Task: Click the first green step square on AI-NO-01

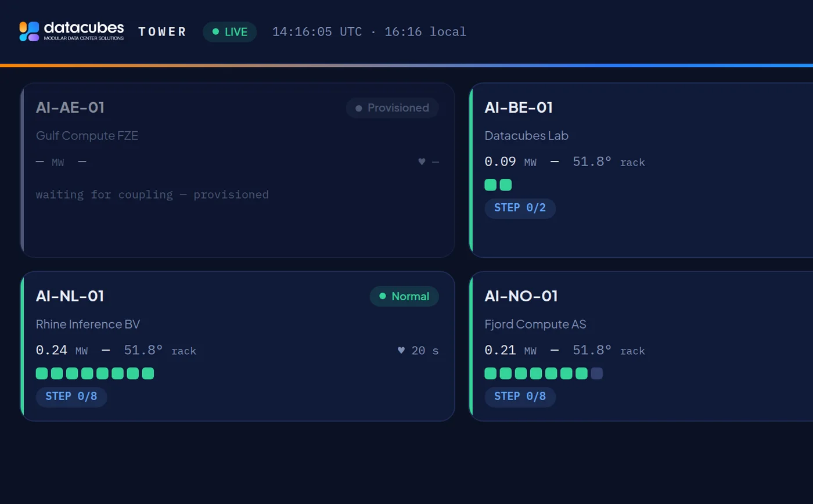Action: coord(491,373)
